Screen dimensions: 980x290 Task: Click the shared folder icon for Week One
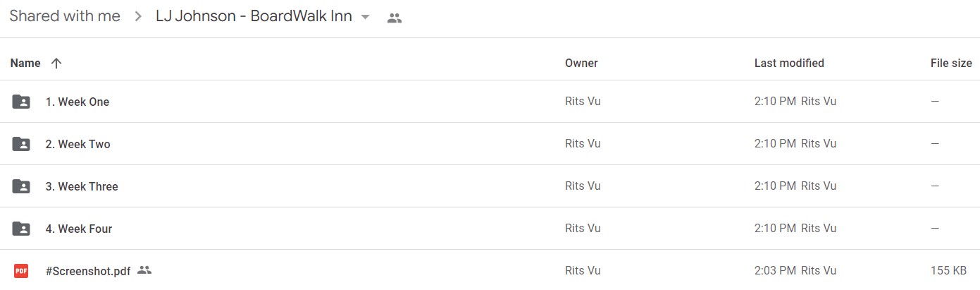tap(21, 102)
